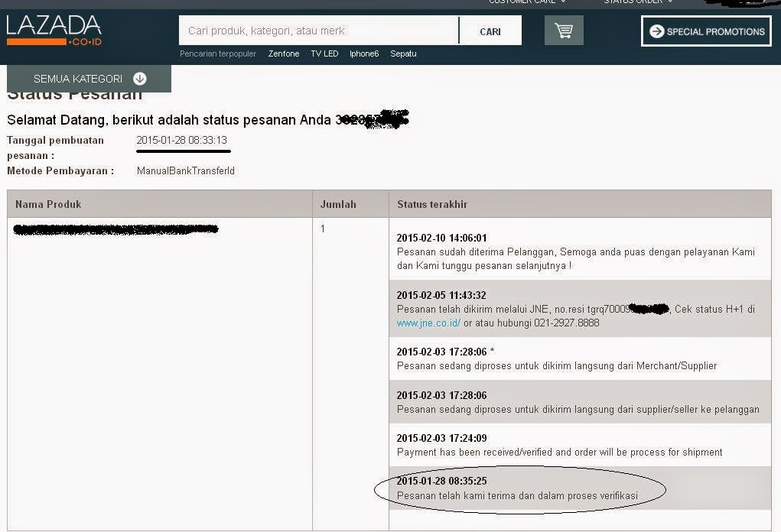Select status timestamp 2015-02-05 11:43:32
Screen dimensions: 781x532
pos(441,295)
